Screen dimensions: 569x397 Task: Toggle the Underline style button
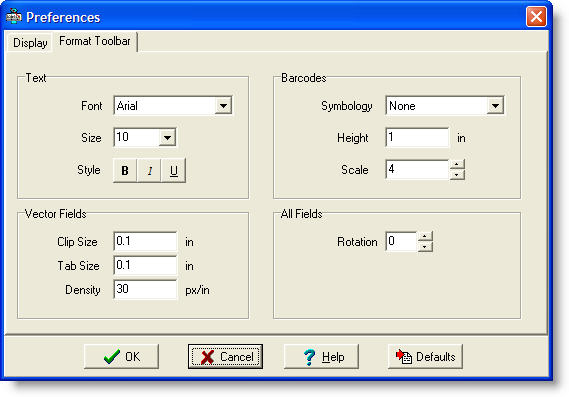(x=173, y=170)
